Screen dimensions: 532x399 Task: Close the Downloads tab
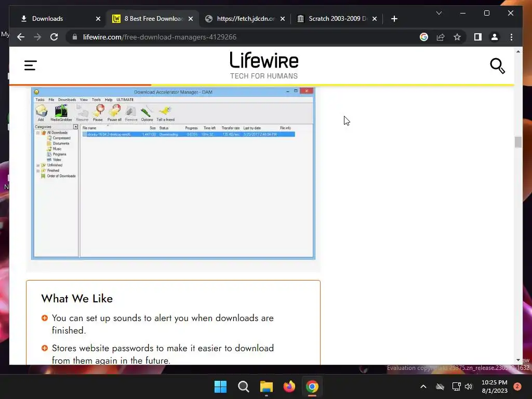click(x=98, y=19)
